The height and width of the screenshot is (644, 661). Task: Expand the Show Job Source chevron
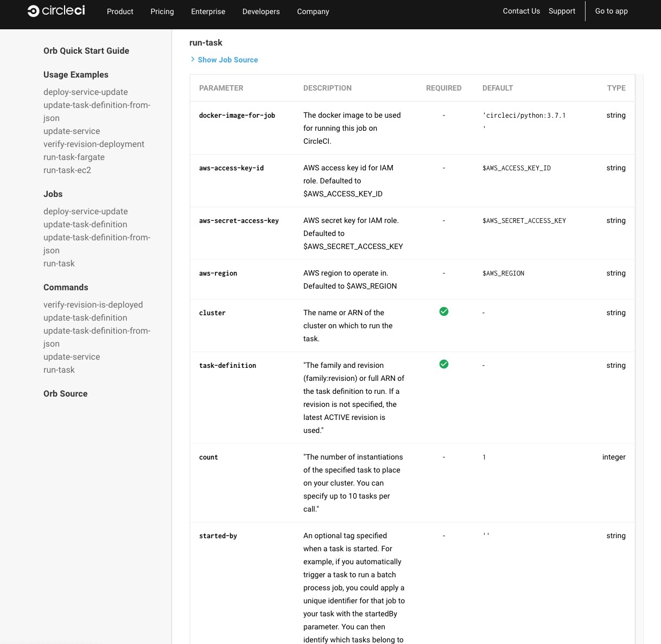coord(193,60)
